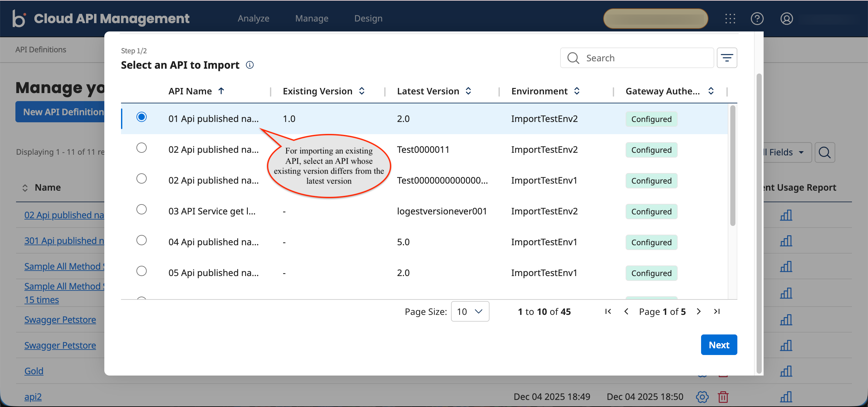The width and height of the screenshot is (868, 407).
Task: Open the filter options icon beside Search
Action: (726, 58)
